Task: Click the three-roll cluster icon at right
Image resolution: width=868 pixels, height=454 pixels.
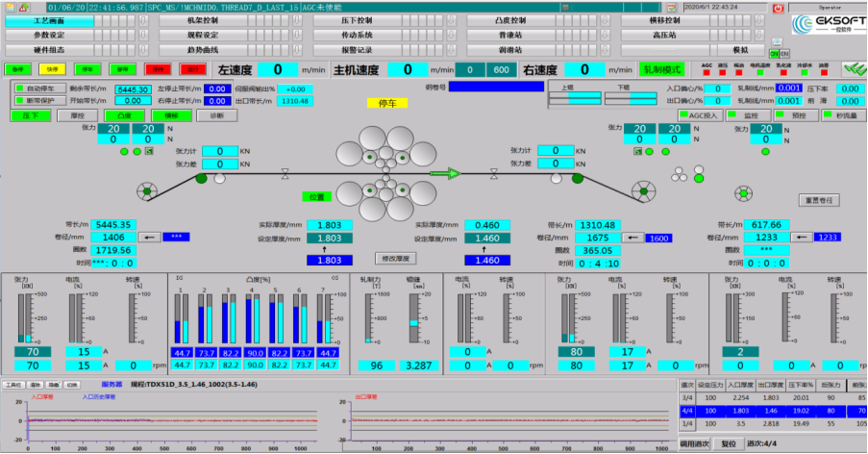Action: tap(680, 176)
